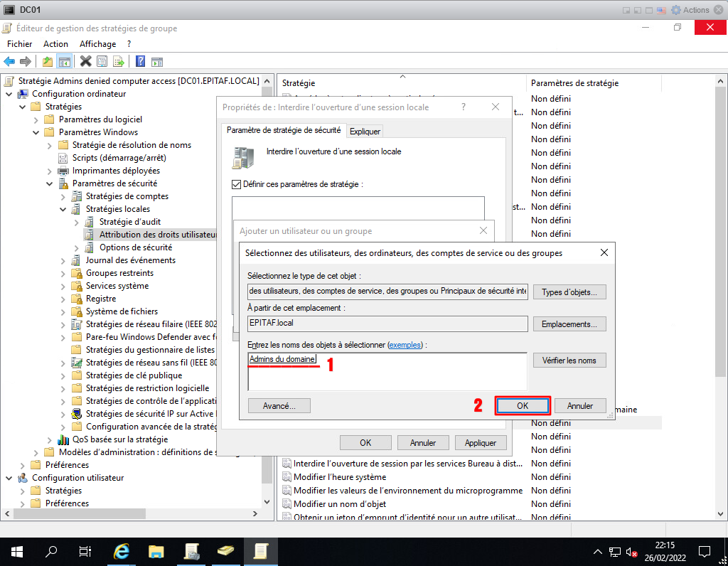Uncheck Définir ces paramètres de stratégie
Screen dimensions: 728x566
point(237,184)
